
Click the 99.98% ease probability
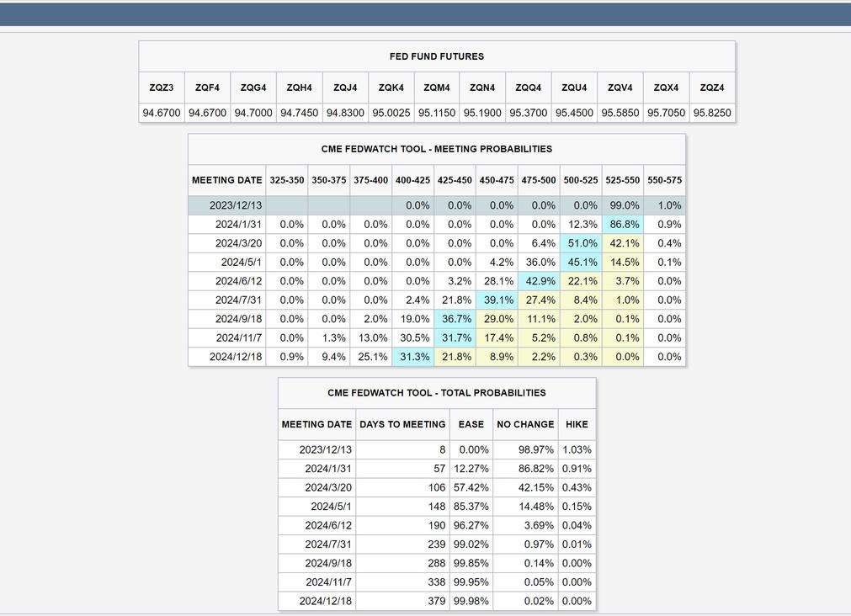(x=471, y=602)
